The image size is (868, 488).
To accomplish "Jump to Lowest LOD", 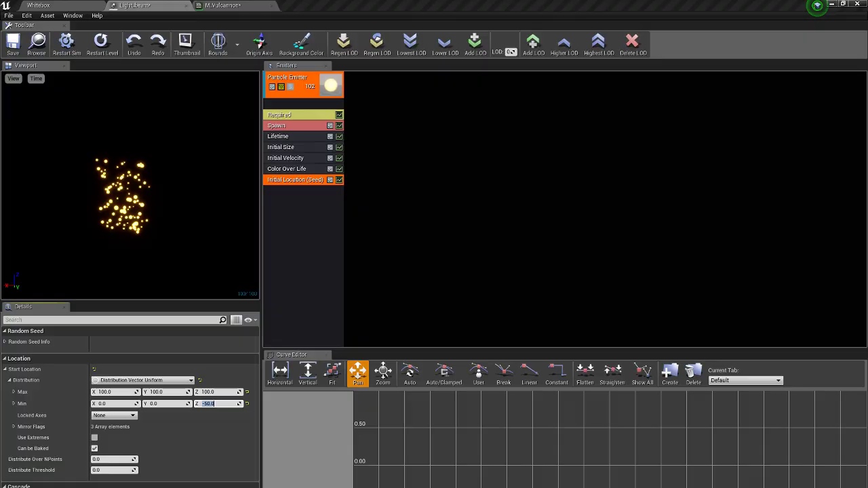I will pyautogui.click(x=411, y=45).
